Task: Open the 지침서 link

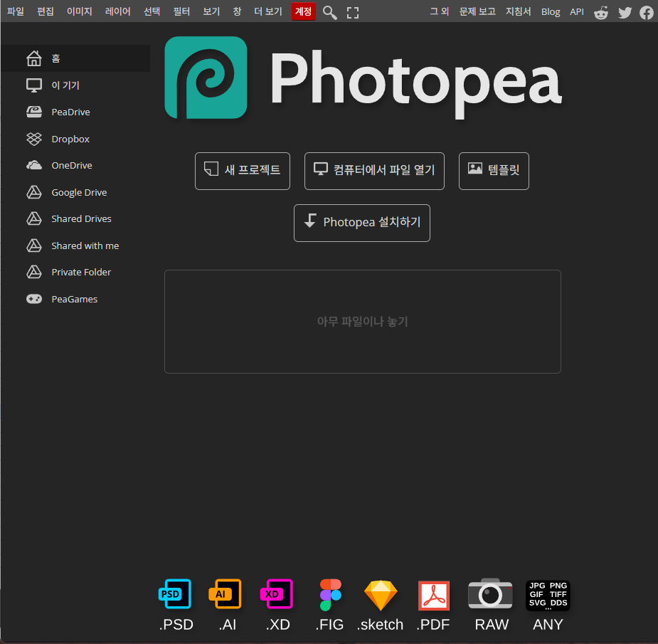Action: tap(519, 11)
